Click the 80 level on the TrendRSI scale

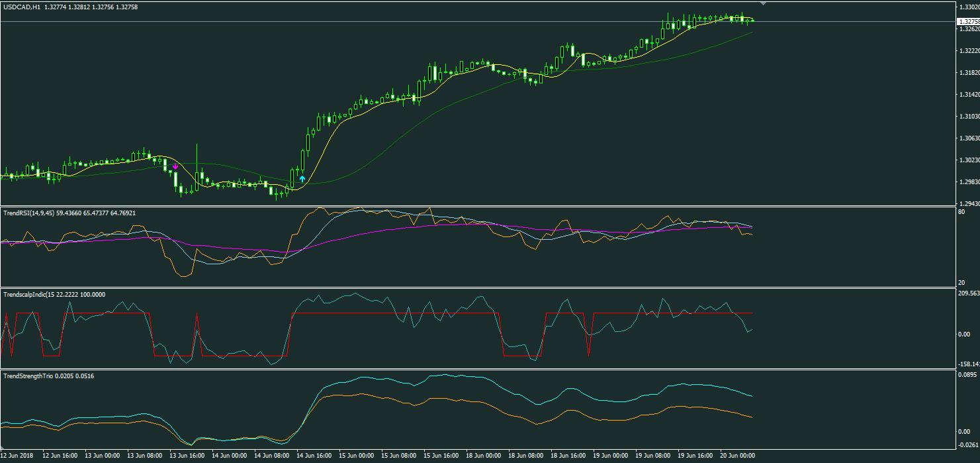tap(961, 212)
